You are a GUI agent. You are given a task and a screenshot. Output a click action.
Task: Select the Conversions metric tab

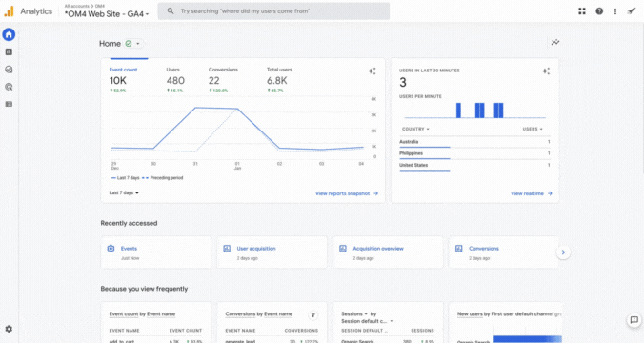[223, 80]
